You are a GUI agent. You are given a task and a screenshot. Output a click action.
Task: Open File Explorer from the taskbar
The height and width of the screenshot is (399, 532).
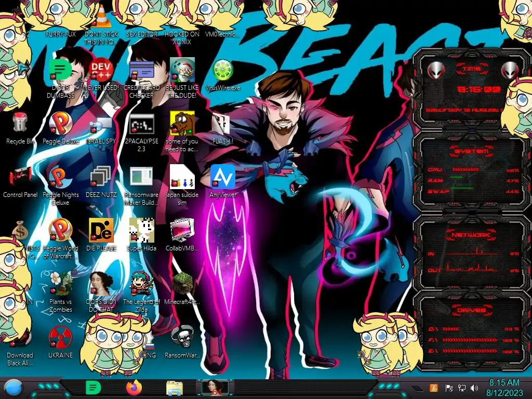pyautogui.click(x=175, y=388)
